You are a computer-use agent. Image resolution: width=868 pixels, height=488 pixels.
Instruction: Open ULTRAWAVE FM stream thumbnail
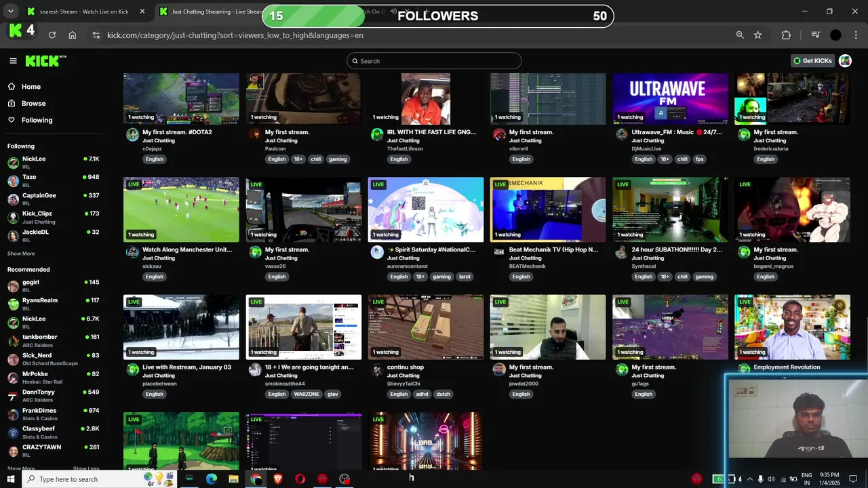click(670, 98)
